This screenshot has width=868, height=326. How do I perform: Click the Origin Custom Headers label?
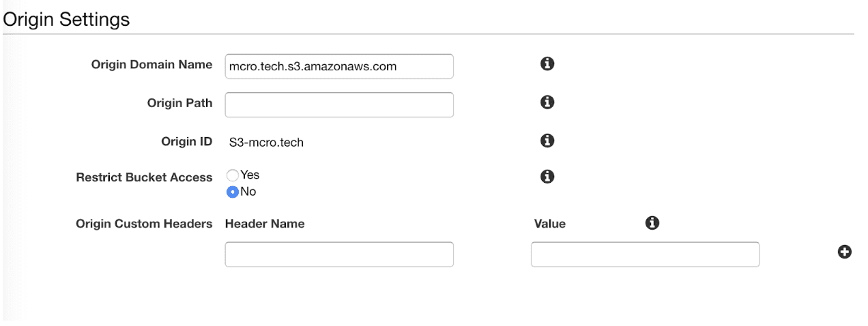coord(144,224)
